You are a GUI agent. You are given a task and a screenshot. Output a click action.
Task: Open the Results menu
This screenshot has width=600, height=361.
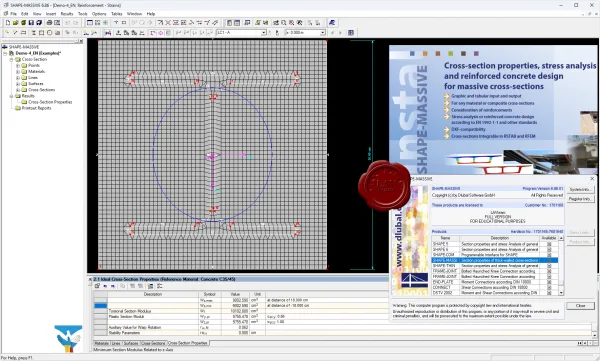67,14
